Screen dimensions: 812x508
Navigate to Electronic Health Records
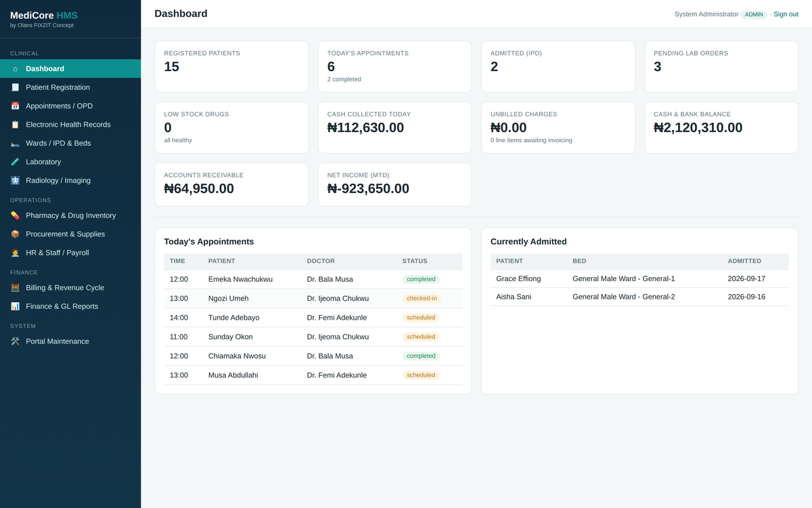click(x=70, y=125)
